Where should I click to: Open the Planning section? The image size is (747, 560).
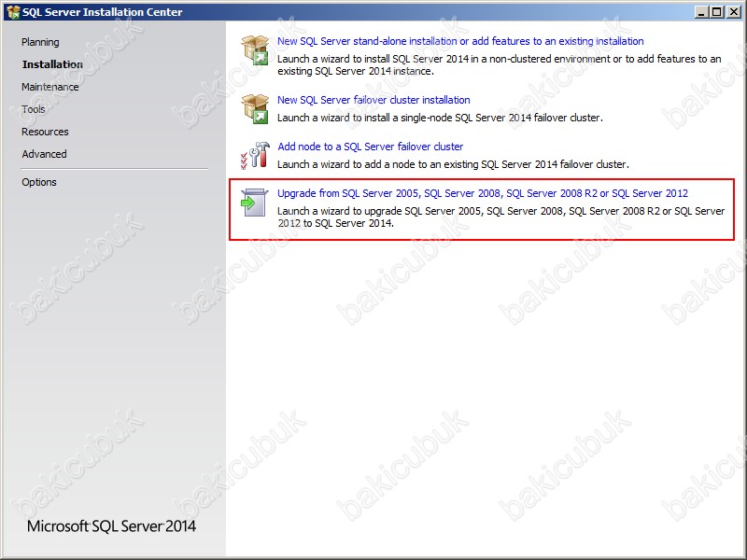click(40, 42)
